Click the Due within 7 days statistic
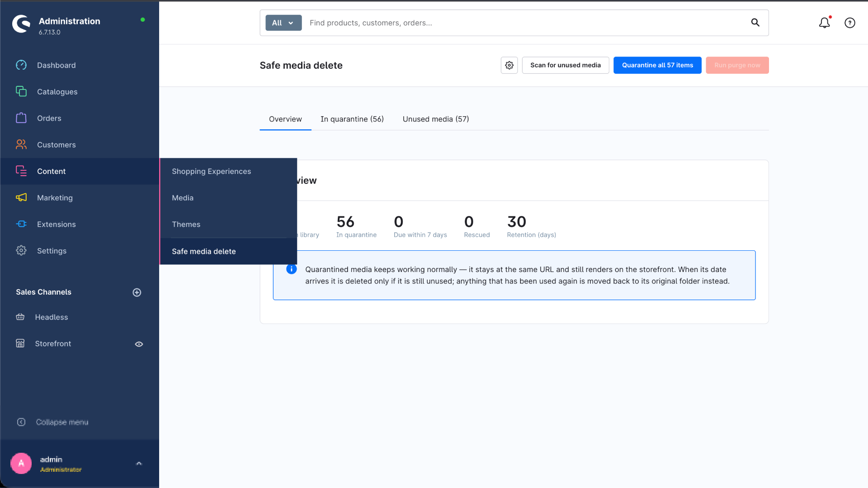Viewport: 868px width, 488px height. click(x=420, y=226)
